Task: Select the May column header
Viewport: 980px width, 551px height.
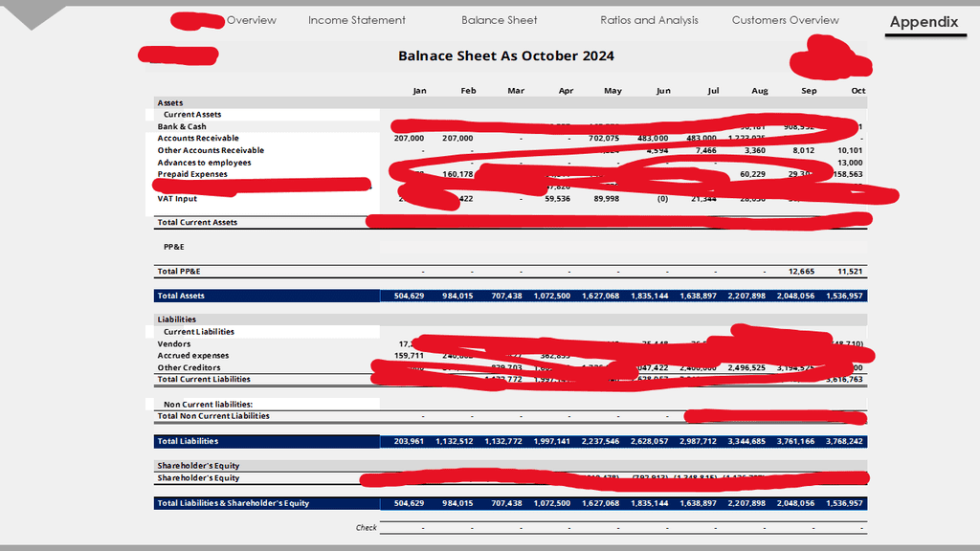Action: [612, 91]
